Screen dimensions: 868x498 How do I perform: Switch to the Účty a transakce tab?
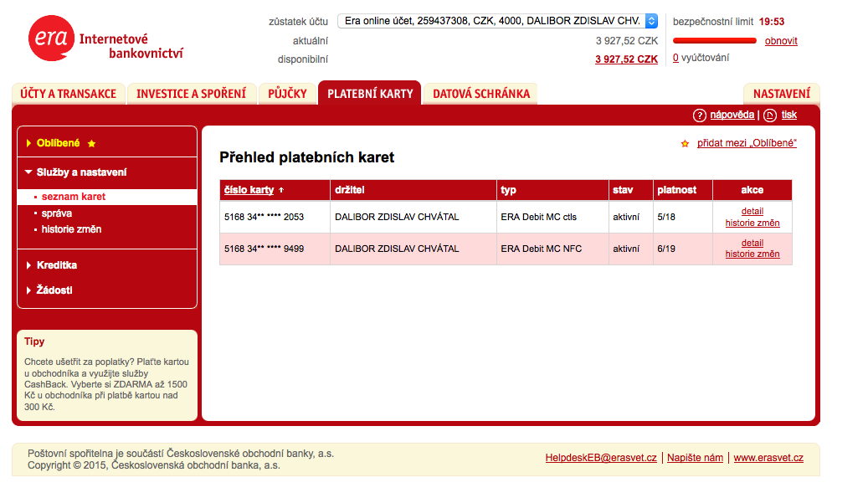pos(68,94)
